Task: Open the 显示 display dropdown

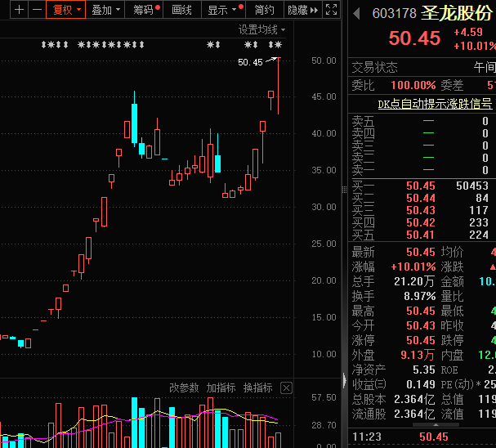Action: coord(222,10)
